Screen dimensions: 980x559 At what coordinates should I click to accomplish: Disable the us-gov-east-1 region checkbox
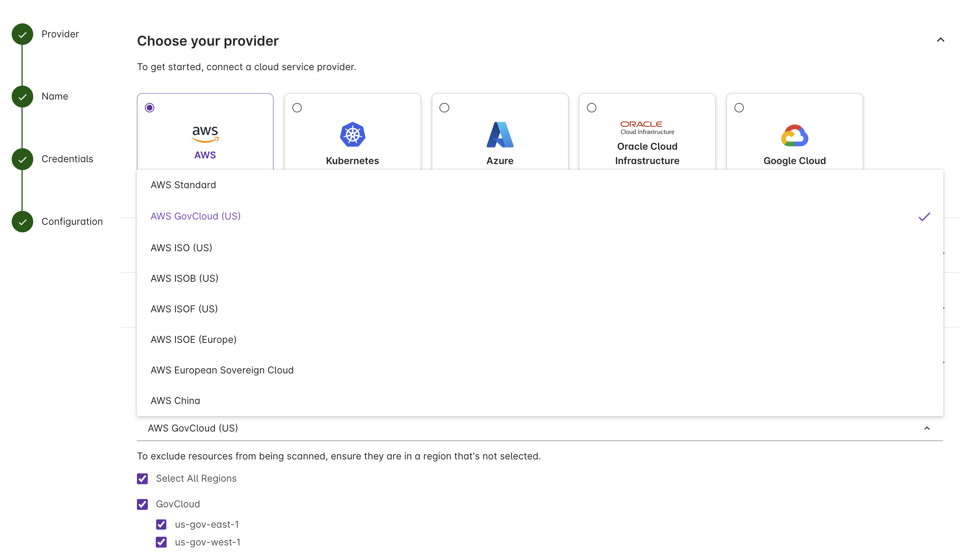coord(161,525)
